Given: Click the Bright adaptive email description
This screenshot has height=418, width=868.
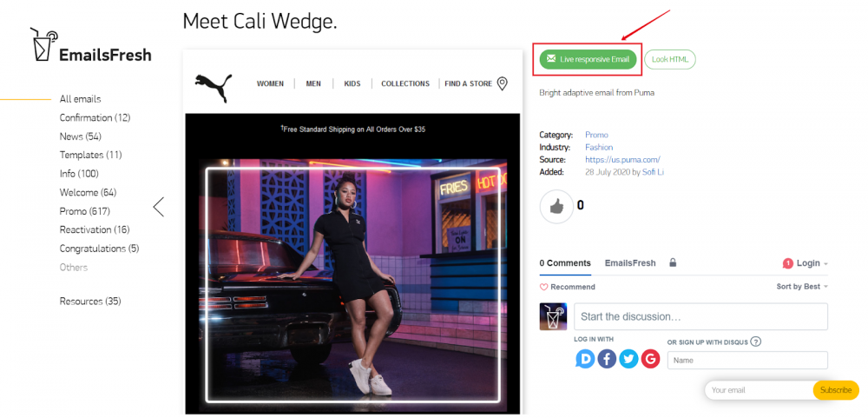Looking at the screenshot, I should pos(597,93).
